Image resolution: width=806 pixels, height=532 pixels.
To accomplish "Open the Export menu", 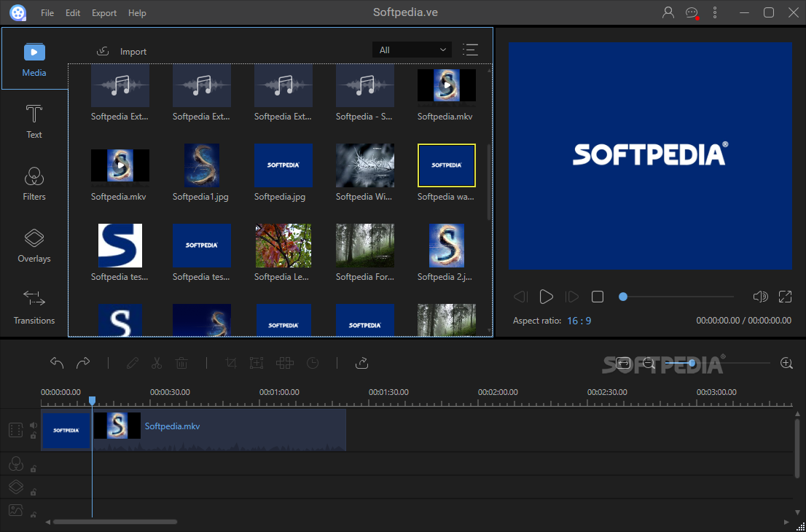I will [x=104, y=13].
